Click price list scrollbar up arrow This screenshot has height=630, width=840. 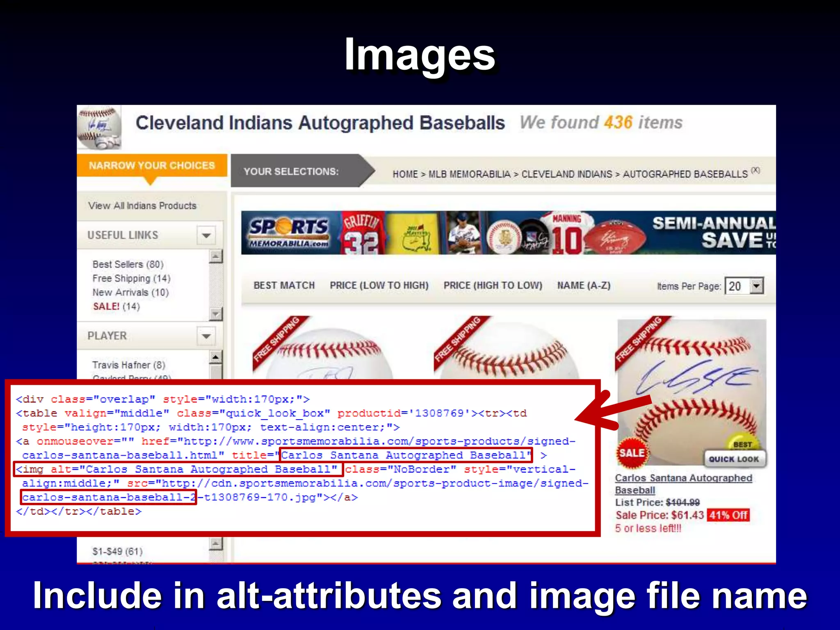pos(216,544)
